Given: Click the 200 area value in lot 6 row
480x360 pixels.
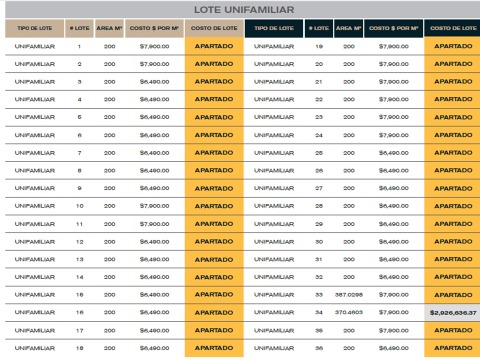Looking at the screenshot, I should coord(109,135).
